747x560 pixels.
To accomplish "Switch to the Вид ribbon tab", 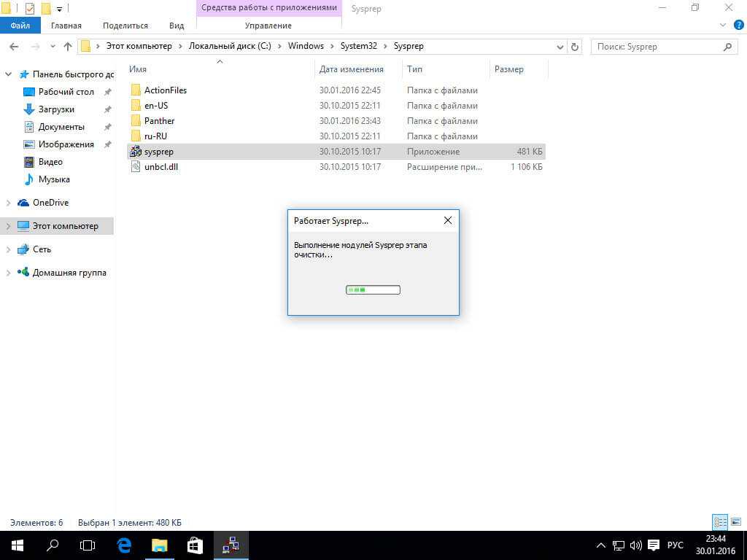I will click(177, 26).
